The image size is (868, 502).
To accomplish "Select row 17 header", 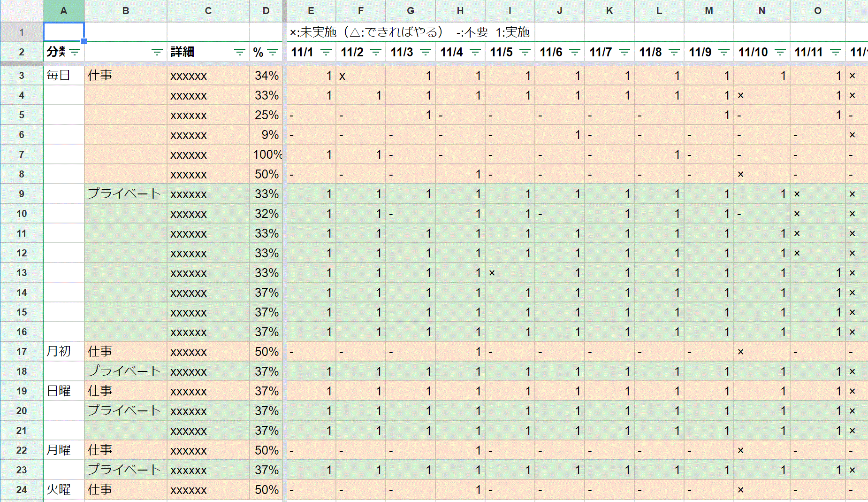I will coord(22,352).
